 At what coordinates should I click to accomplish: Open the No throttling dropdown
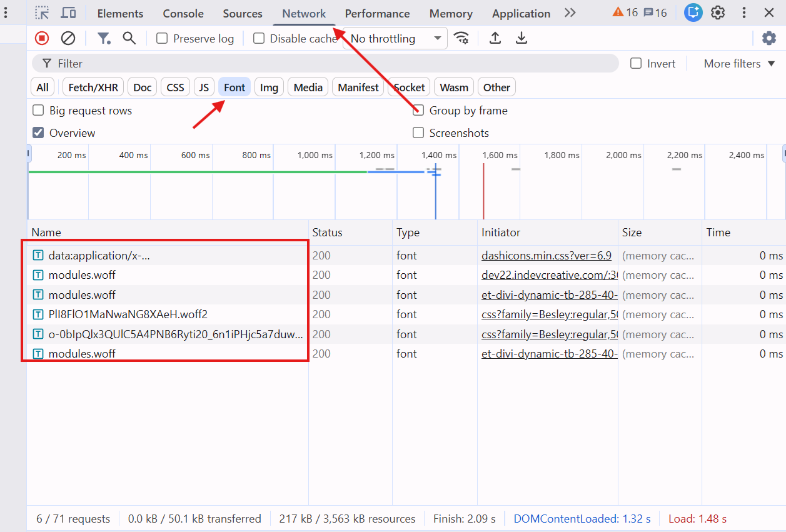coord(395,39)
